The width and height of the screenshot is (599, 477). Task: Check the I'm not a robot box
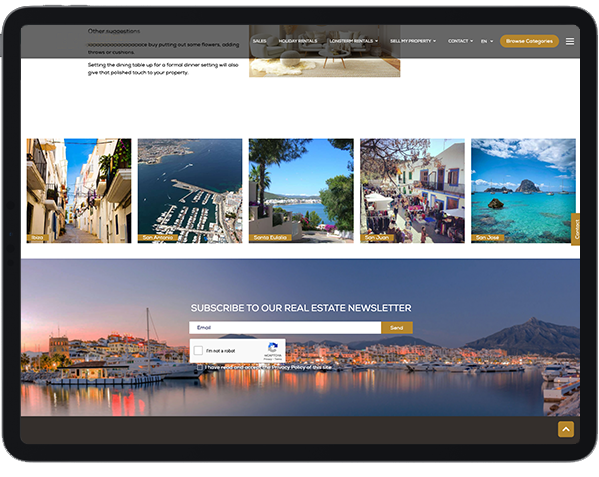(x=198, y=350)
